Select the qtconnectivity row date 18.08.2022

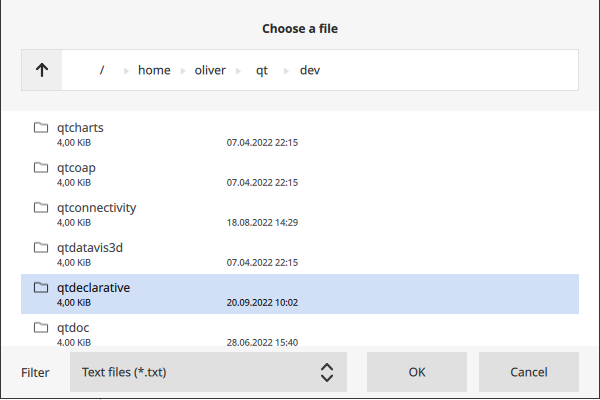coord(262,223)
